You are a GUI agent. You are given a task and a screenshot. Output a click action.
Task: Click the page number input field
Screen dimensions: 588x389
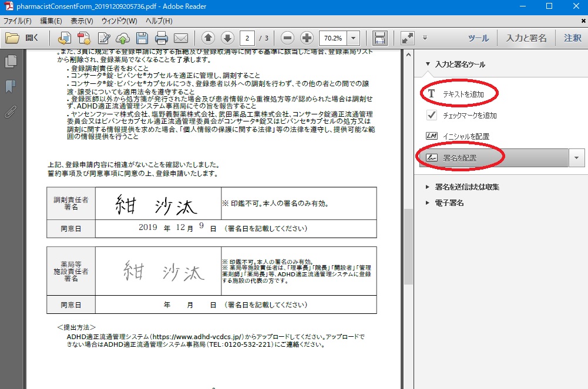tap(247, 38)
